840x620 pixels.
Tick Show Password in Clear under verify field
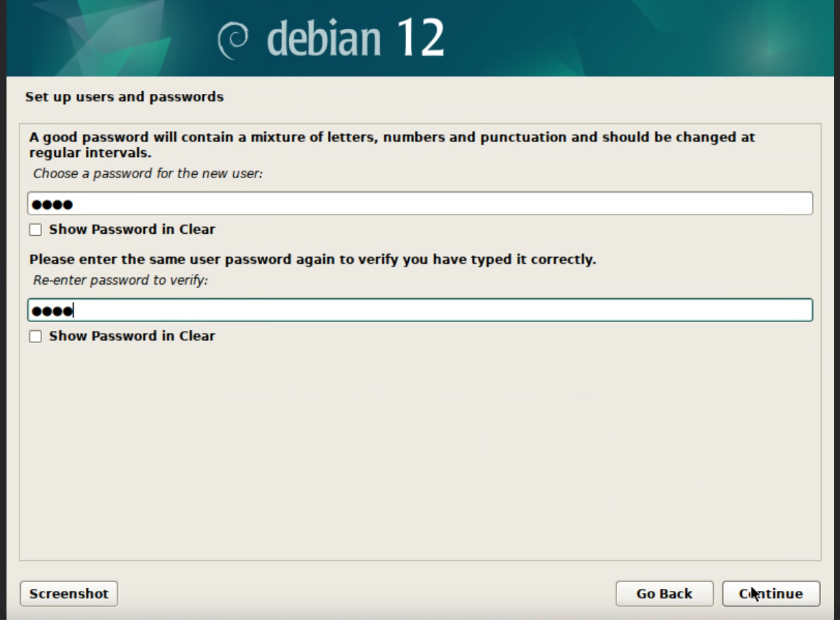point(36,336)
